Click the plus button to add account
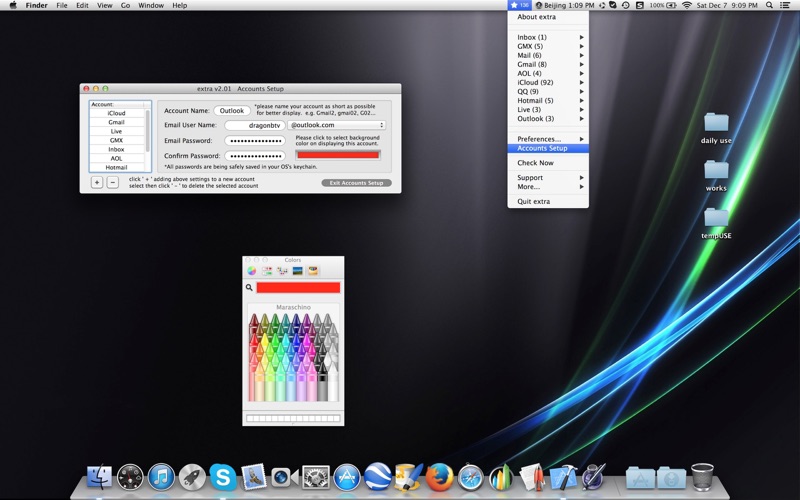 click(x=97, y=182)
